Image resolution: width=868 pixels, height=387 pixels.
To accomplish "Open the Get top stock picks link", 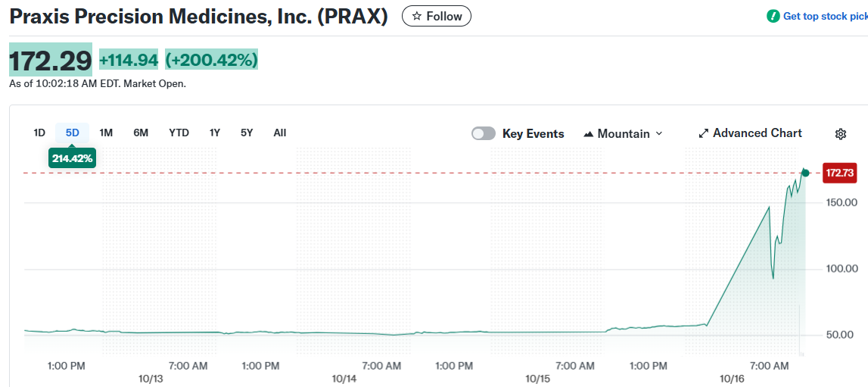I will coord(825,16).
